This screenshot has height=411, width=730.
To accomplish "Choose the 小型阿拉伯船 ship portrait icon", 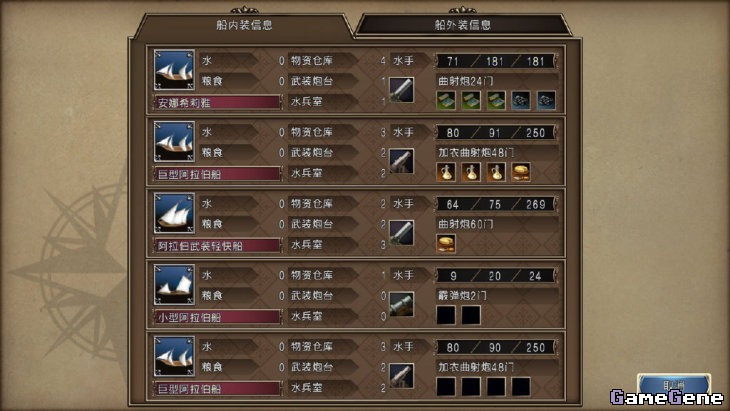I will (x=174, y=285).
